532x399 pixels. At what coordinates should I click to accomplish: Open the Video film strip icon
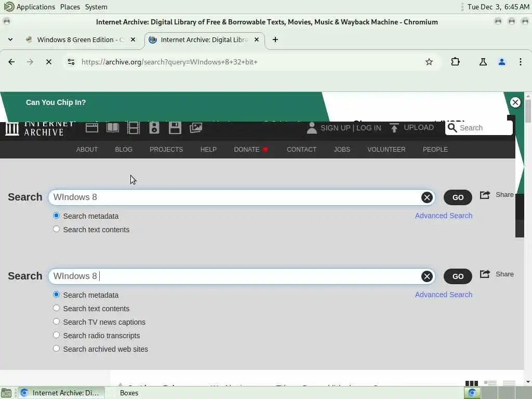coord(134,128)
